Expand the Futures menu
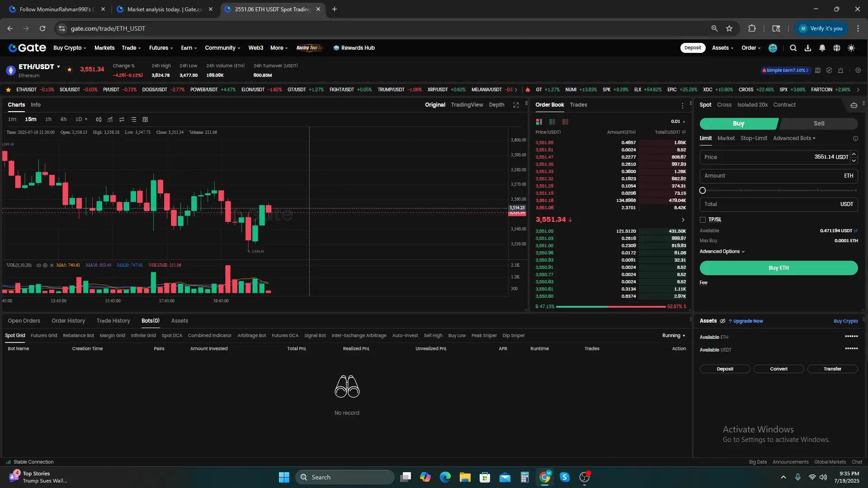The image size is (868, 488). [x=161, y=48]
